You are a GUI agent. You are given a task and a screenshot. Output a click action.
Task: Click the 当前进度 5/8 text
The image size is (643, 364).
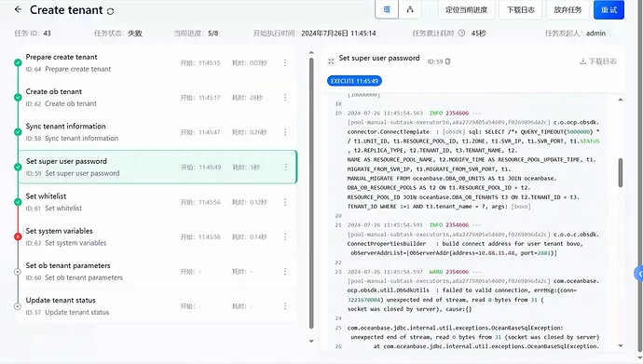point(196,34)
